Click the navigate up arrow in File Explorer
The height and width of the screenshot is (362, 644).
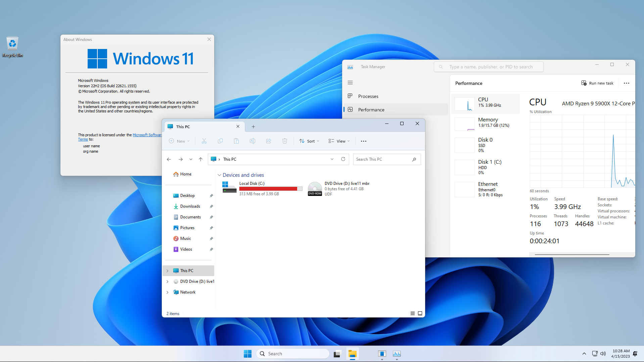point(200,159)
